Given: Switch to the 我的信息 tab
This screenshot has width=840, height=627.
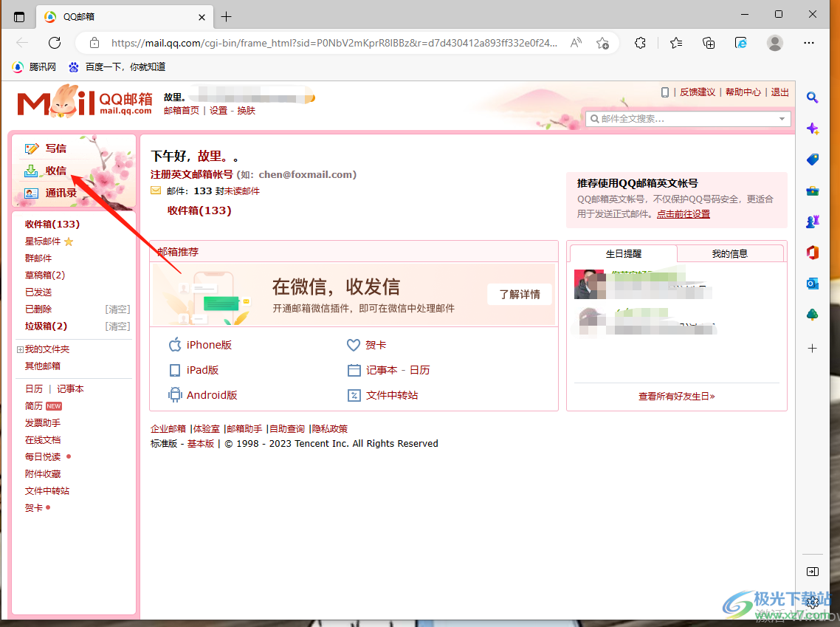Looking at the screenshot, I should click(729, 254).
